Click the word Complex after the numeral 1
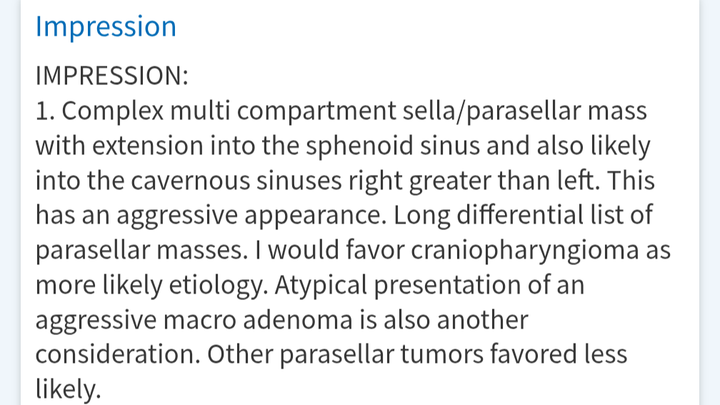Screen dimensions: 720x405 click(x=112, y=111)
